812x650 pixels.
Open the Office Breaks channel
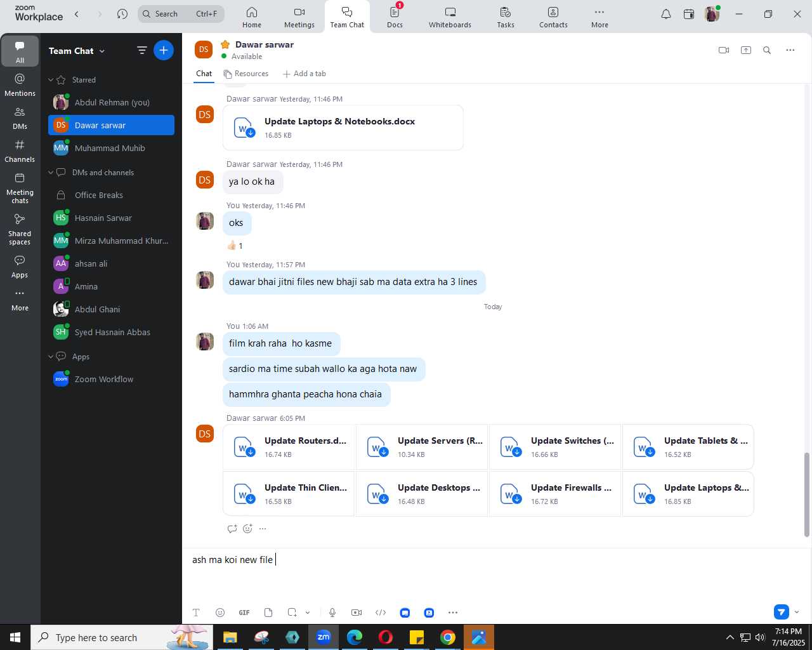111,195
